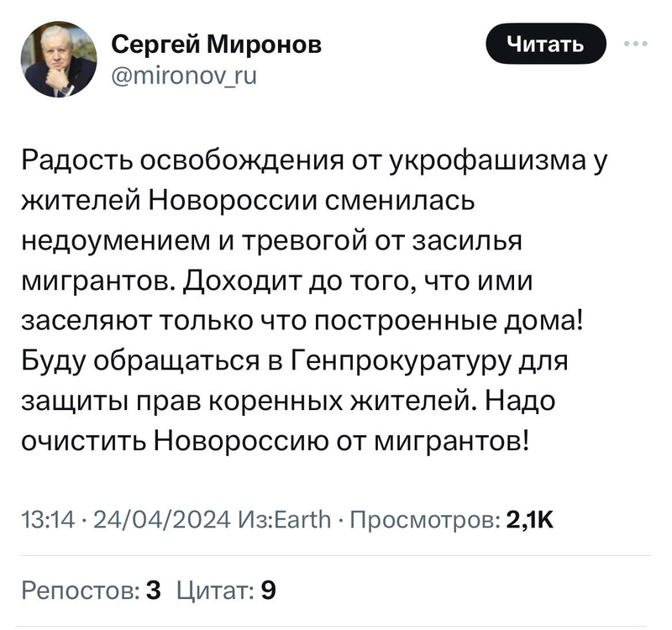Open the @mironov_ru handle link
672x630 pixels.
184,76
